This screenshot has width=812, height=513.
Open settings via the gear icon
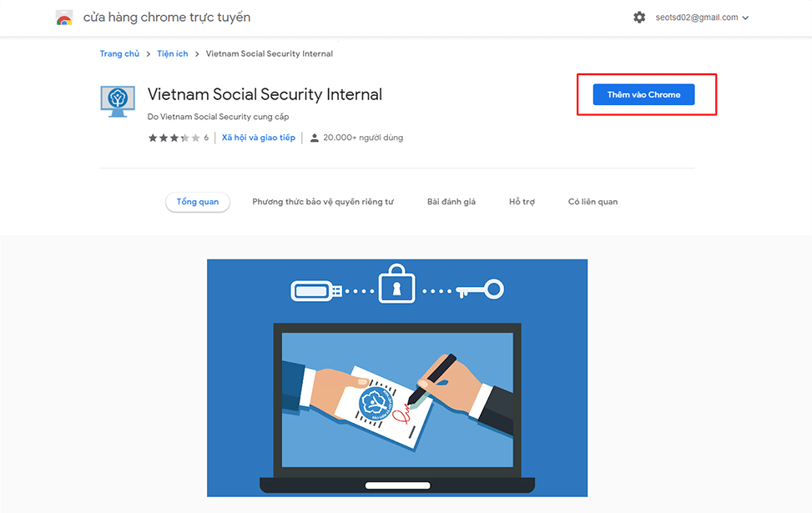tap(639, 18)
